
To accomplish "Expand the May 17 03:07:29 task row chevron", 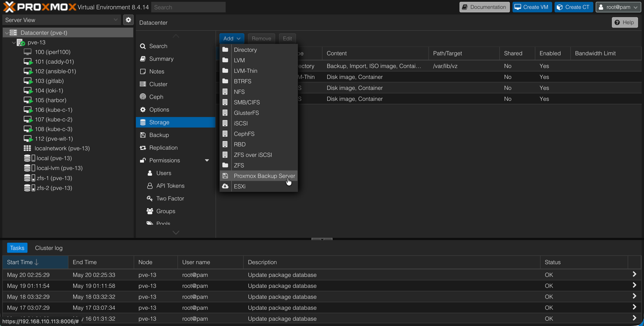I will point(634,307).
